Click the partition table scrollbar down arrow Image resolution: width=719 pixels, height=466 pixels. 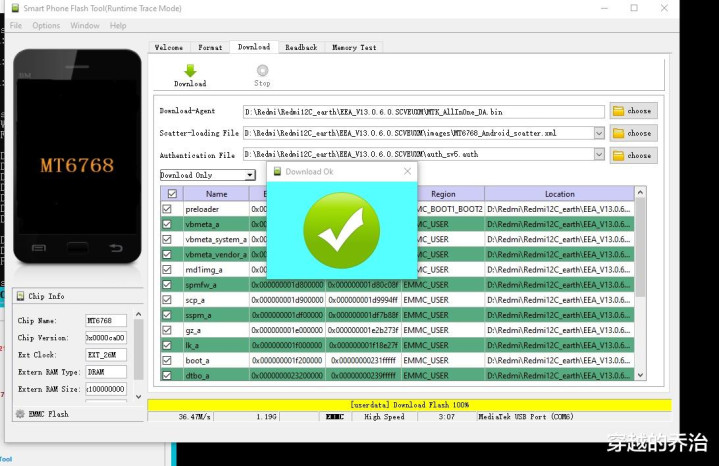click(641, 375)
